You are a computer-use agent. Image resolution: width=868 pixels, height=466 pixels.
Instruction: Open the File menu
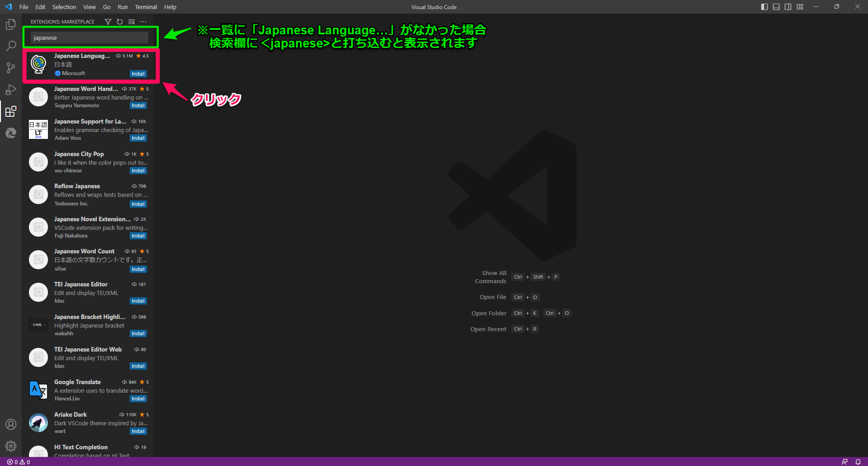point(24,7)
